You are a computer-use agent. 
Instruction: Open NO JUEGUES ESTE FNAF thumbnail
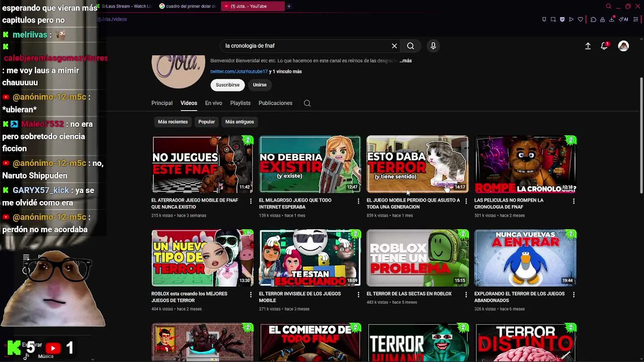click(x=202, y=164)
